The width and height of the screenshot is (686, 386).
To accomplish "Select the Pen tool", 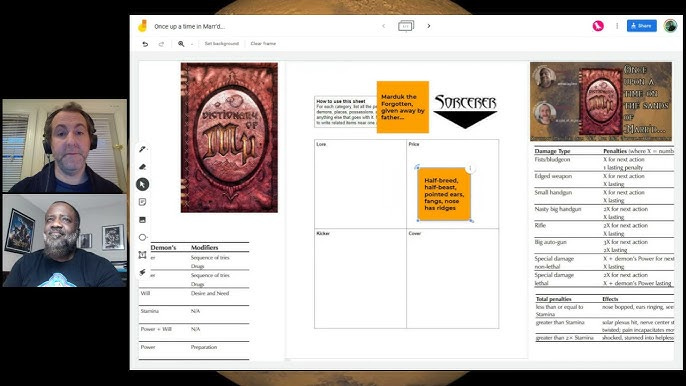I will pyautogui.click(x=142, y=149).
